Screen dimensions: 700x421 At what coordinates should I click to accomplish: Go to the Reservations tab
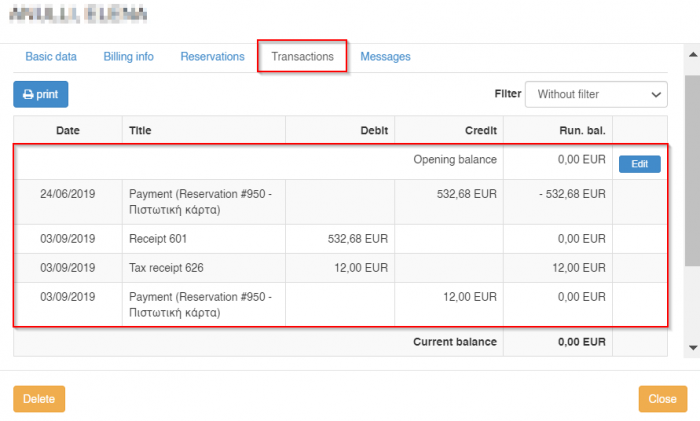(x=212, y=57)
